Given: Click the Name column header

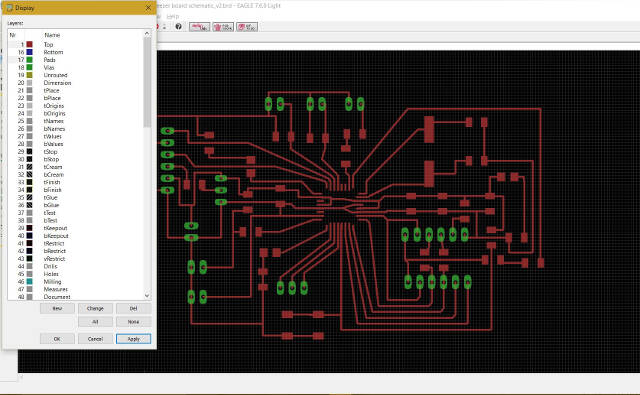Looking at the screenshot, I should coord(52,35).
